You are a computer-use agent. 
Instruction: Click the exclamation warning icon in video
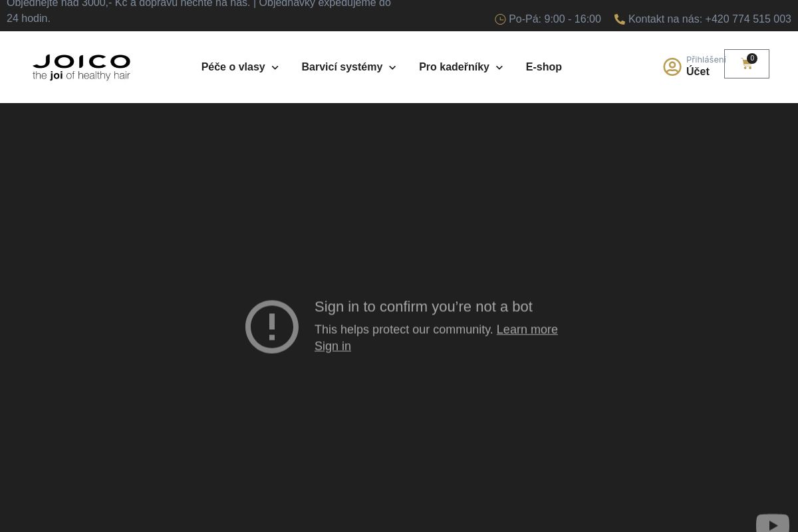(x=272, y=327)
